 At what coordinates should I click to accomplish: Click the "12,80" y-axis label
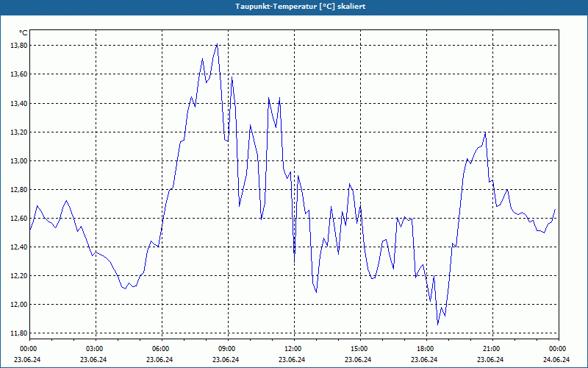(x=19, y=190)
